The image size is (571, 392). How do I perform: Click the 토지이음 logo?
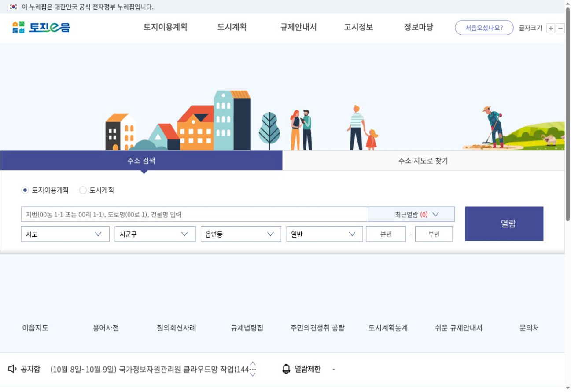pos(41,27)
